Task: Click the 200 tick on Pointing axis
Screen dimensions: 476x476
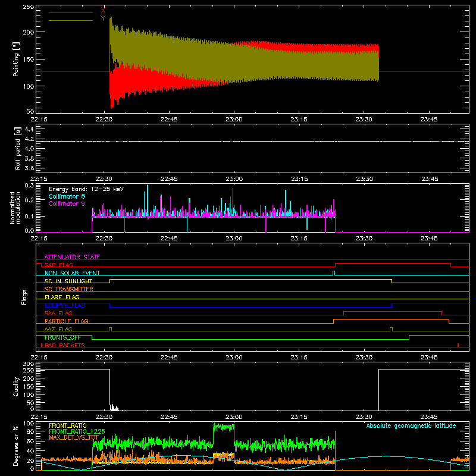Action: click(x=28, y=32)
